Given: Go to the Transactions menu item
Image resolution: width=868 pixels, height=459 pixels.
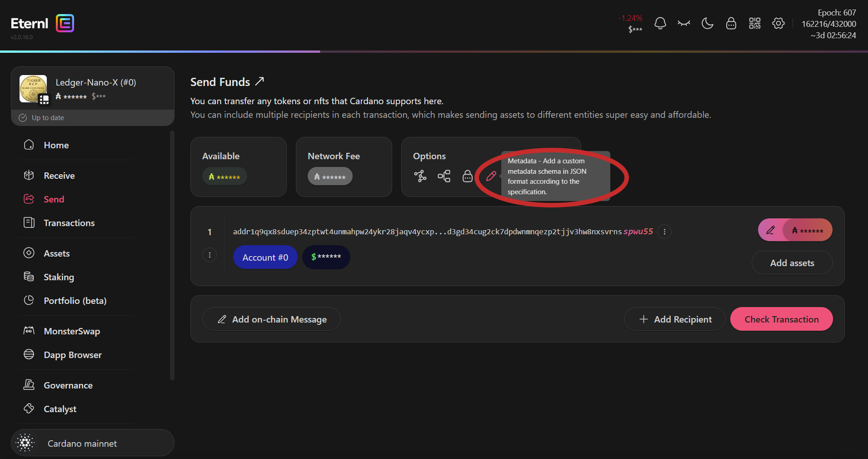Looking at the screenshot, I should (69, 223).
